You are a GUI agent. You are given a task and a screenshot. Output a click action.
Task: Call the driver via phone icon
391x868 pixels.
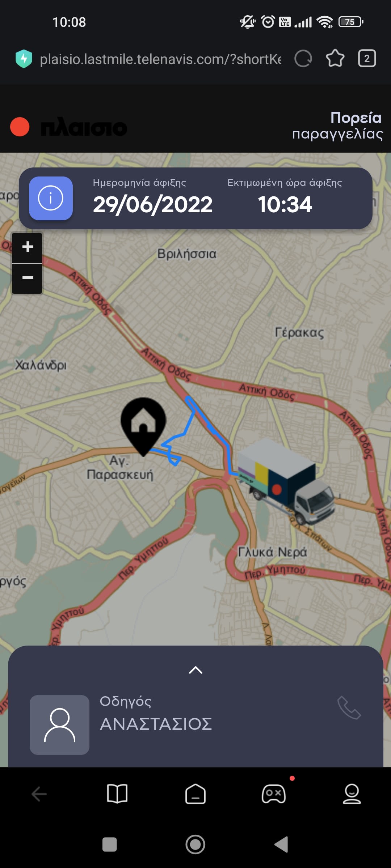coord(349,708)
